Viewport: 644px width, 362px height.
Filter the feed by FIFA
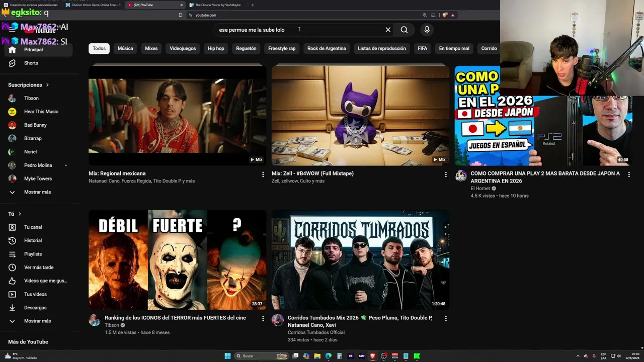tap(422, 48)
